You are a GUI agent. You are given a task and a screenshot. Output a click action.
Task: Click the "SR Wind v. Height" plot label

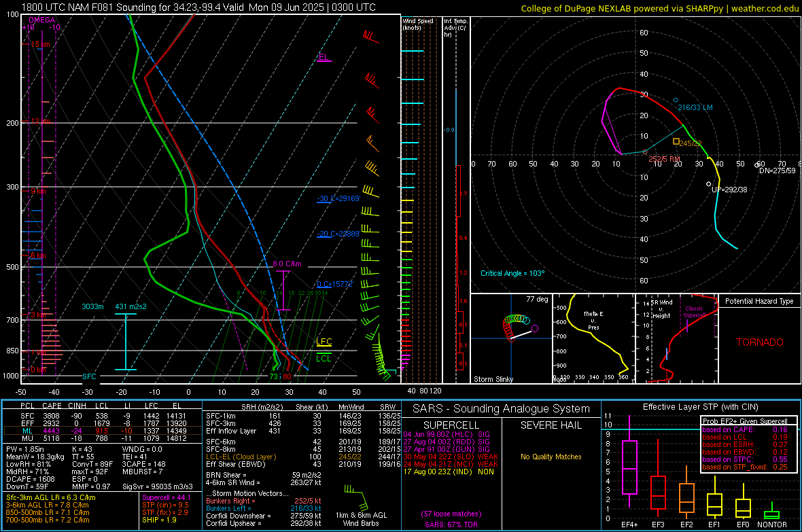[x=661, y=309]
